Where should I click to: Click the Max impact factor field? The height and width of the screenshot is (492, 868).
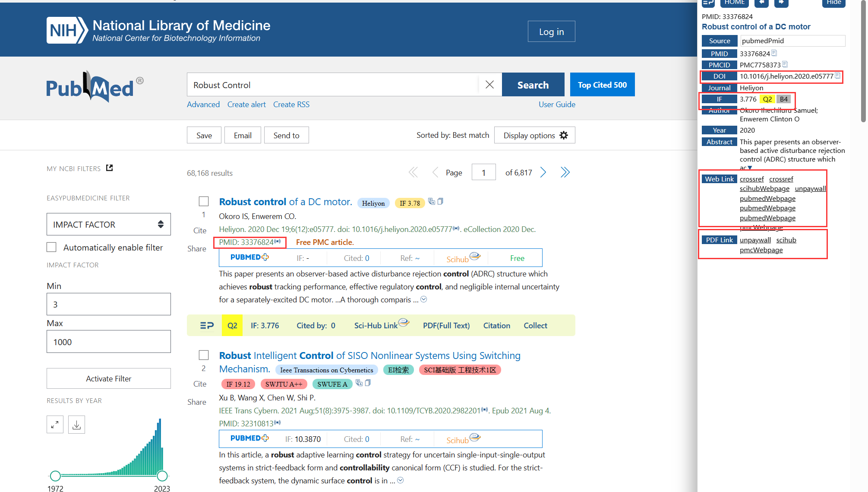(109, 342)
